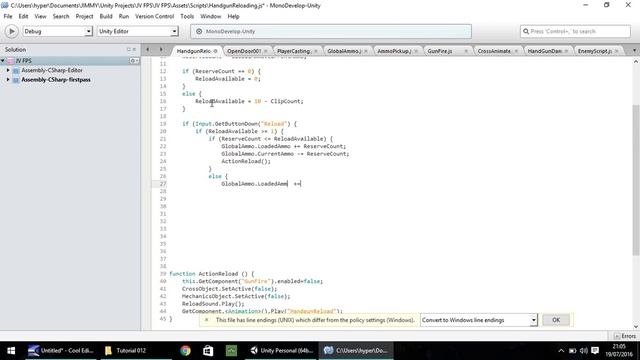This screenshot has height=360, width=640.
Task: Click the MonoDevelop-Unity status bar field
Action: [331, 31]
